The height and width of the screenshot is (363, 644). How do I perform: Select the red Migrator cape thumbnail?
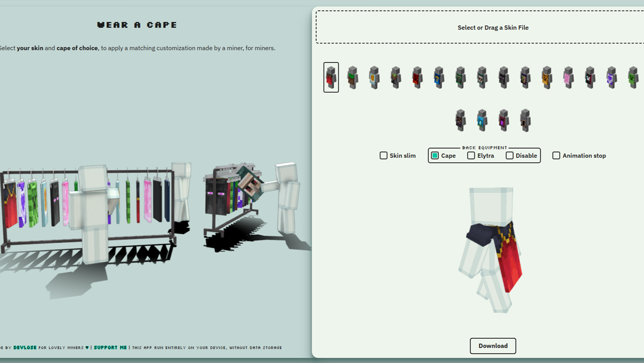[331, 77]
